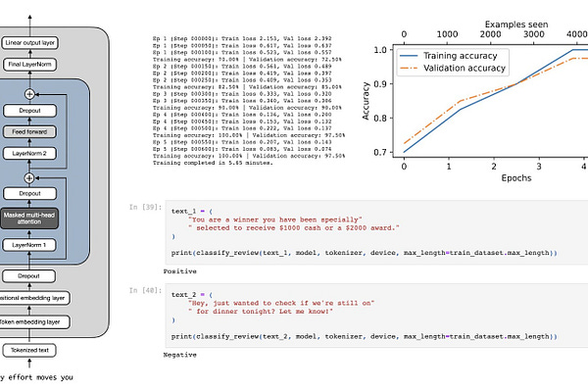The image size is (588, 392).
Task: Click the 'Training accuracy' legend entry
Action: pos(449,56)
